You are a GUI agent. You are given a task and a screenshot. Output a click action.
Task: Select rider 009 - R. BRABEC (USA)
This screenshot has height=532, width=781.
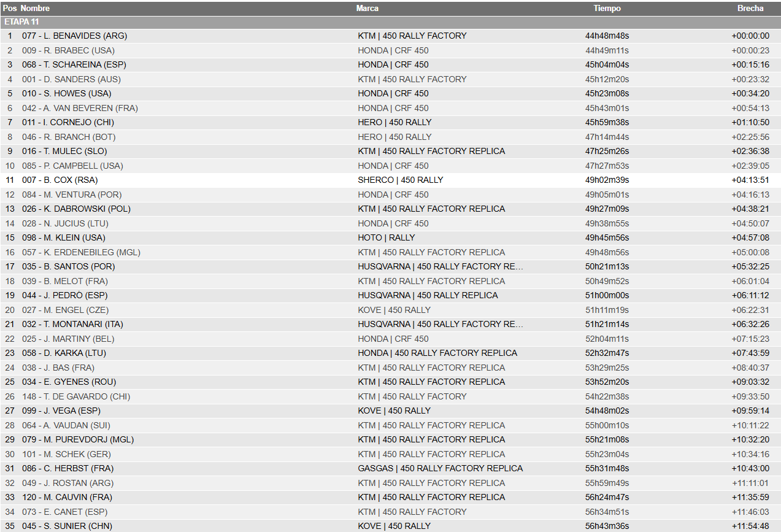pyautogui.click(x=68, y=50)
